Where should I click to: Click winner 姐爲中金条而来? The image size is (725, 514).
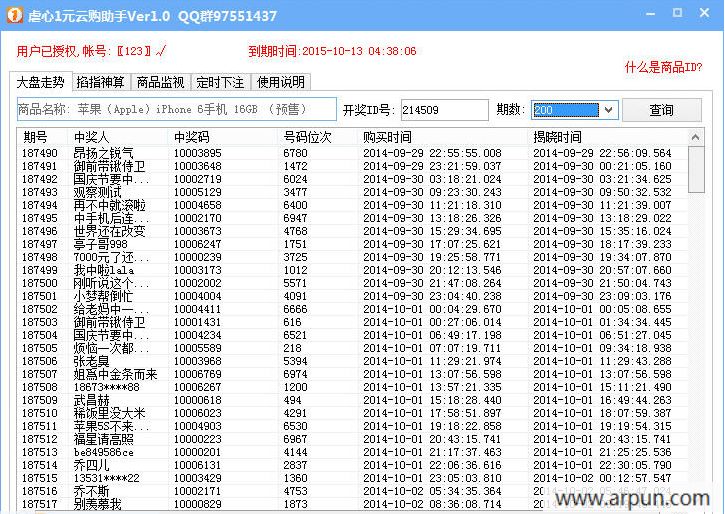(116, 374)
